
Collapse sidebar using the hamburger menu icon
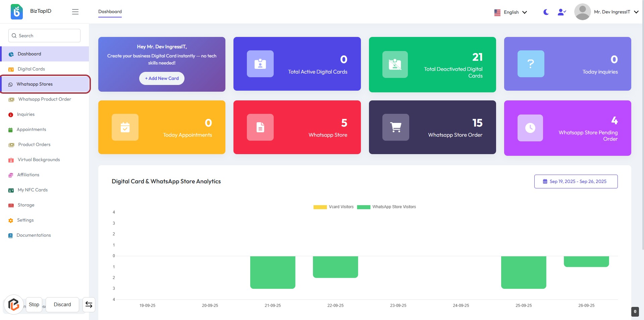pyautogui.click(x=75, y=12)
